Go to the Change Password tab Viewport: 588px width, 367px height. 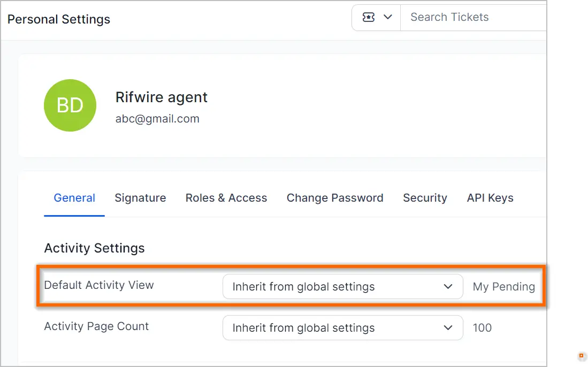click(335, 198)
